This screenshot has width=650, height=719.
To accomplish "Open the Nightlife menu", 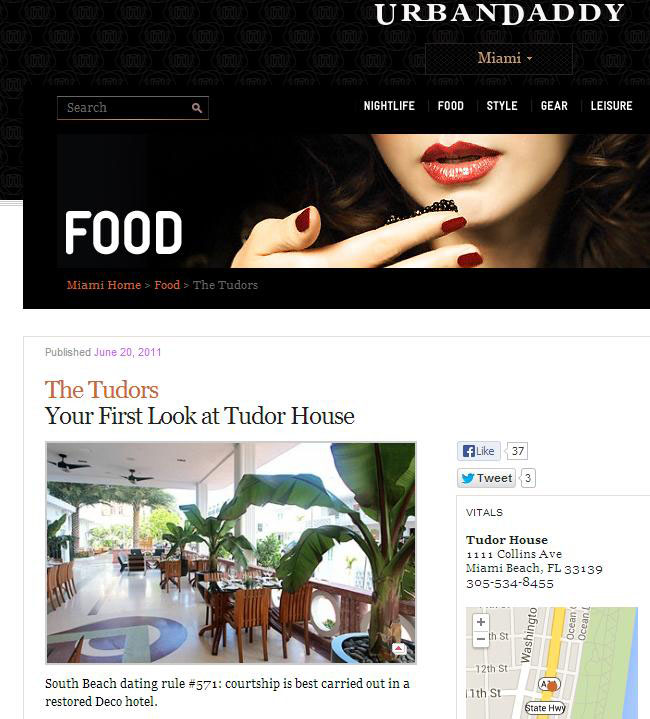I will [x=389, y=106].
